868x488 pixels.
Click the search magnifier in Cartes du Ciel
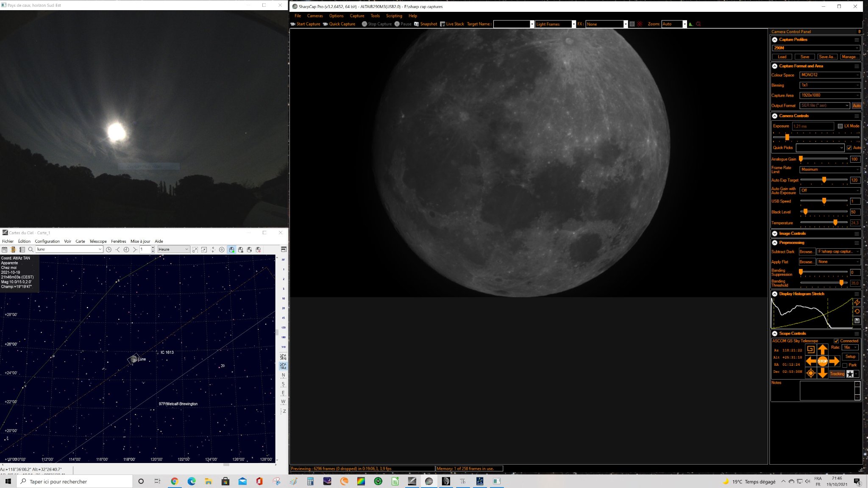pyautogui.click(x=31, y=250)
